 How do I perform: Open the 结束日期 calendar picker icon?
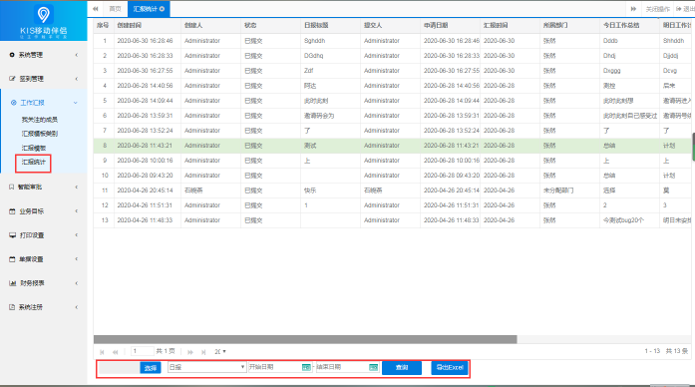pos(374,367)
